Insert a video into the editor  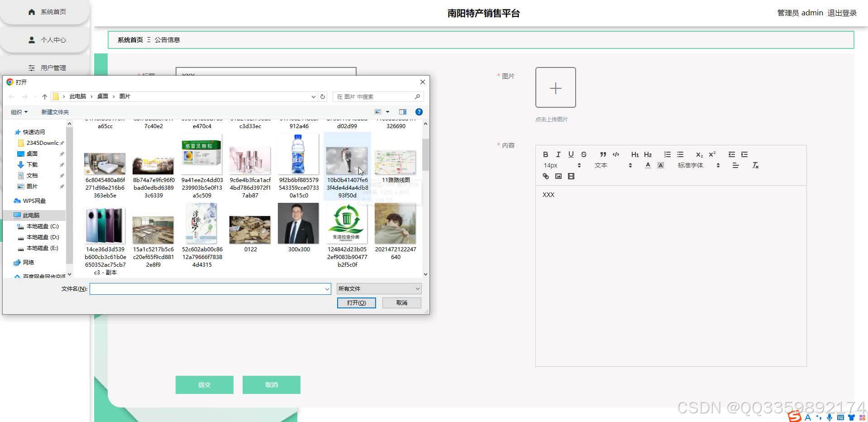point(571,176)
